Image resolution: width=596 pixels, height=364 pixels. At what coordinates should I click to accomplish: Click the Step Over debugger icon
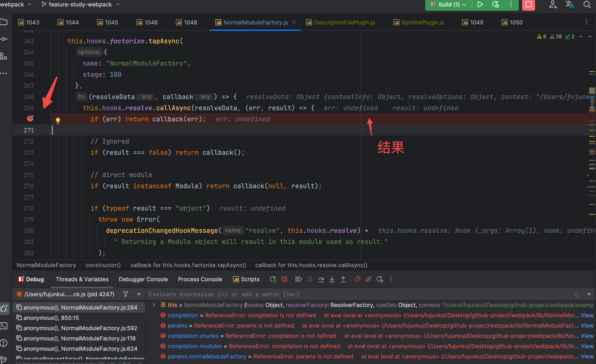coord(321,279)
